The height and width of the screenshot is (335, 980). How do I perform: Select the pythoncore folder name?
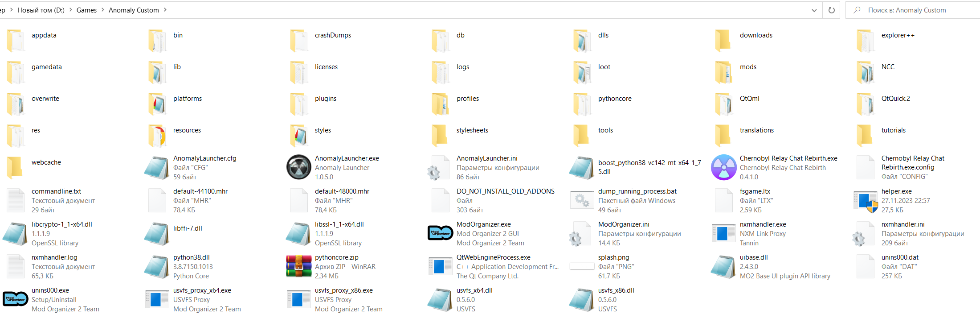pyautogui.click(x=615, y=99)
